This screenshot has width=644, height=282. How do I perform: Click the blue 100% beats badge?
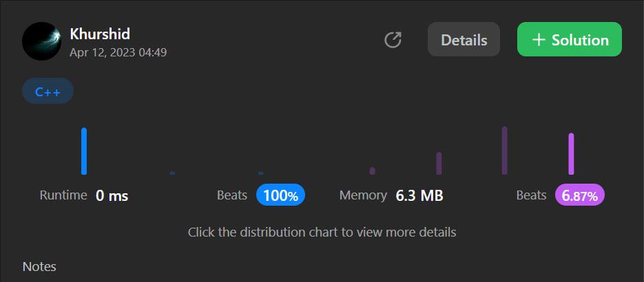point(280,195)
